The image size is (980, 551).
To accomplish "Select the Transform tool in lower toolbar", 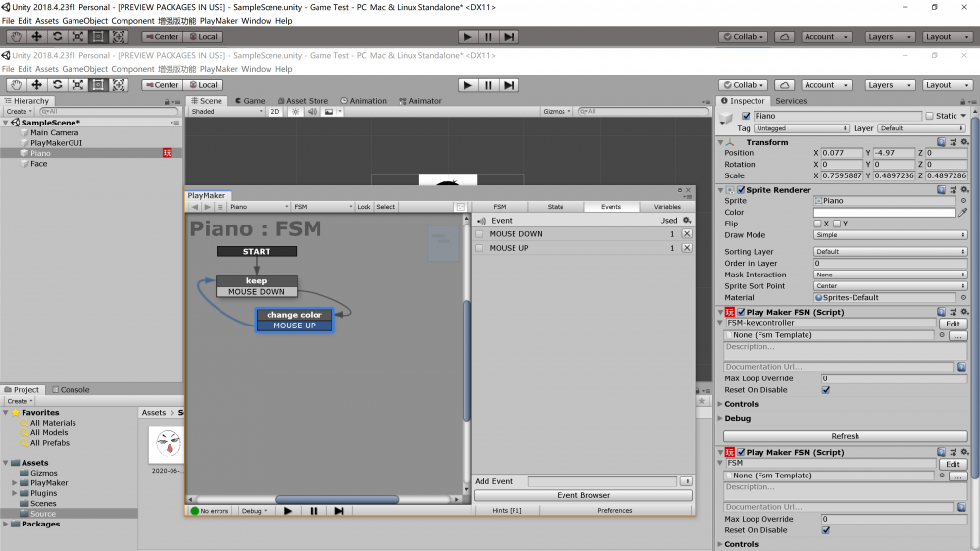I will tap(119, 85).
